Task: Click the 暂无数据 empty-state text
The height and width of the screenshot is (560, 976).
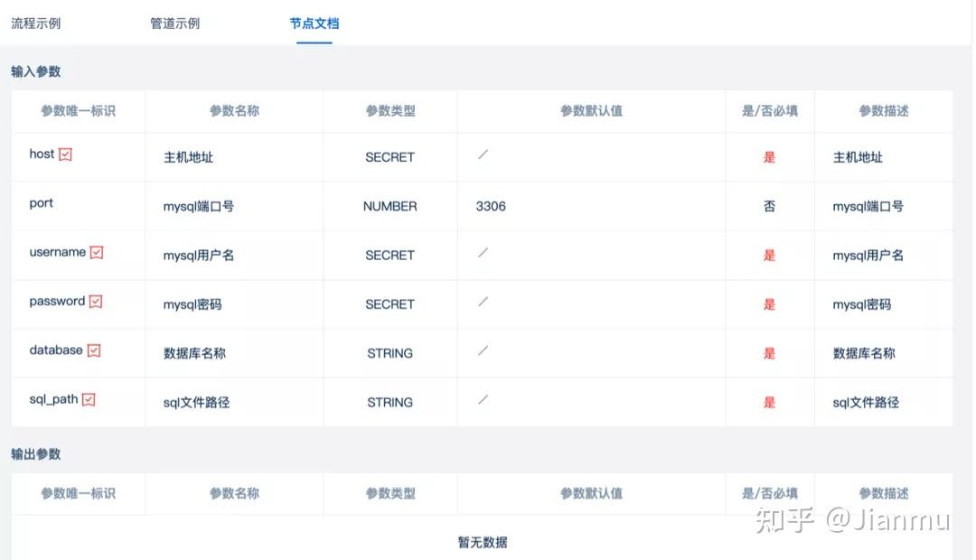Action: coord(483,543)
